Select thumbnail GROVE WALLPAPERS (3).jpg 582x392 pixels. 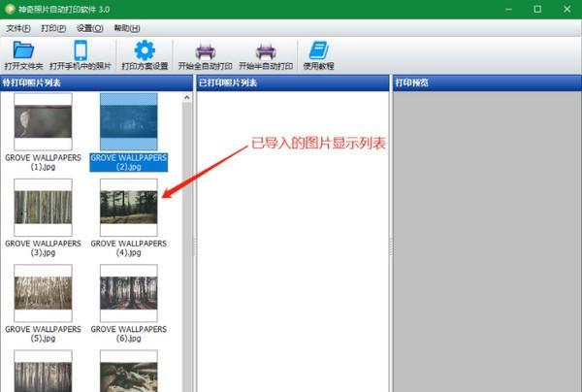[43, 208]
